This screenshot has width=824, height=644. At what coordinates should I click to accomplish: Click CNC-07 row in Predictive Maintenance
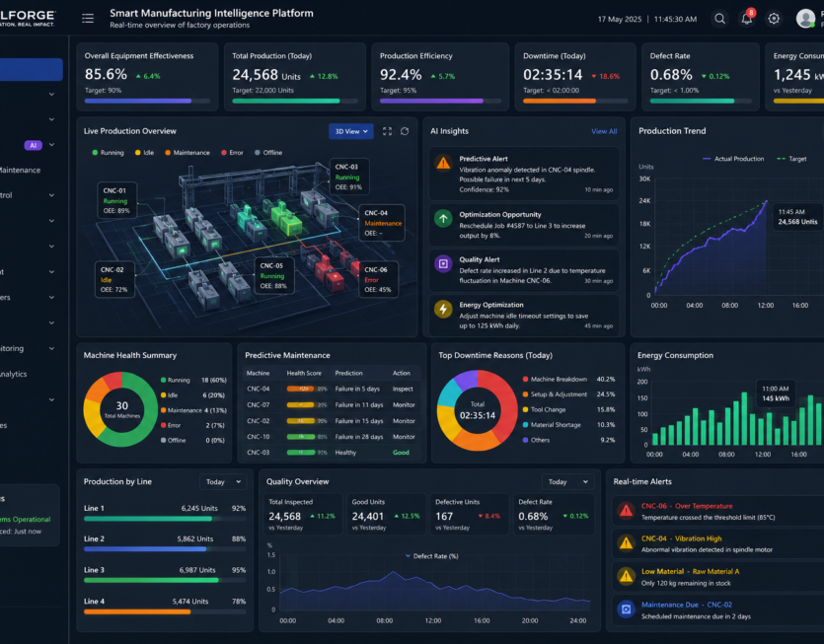tap(332, 405)
